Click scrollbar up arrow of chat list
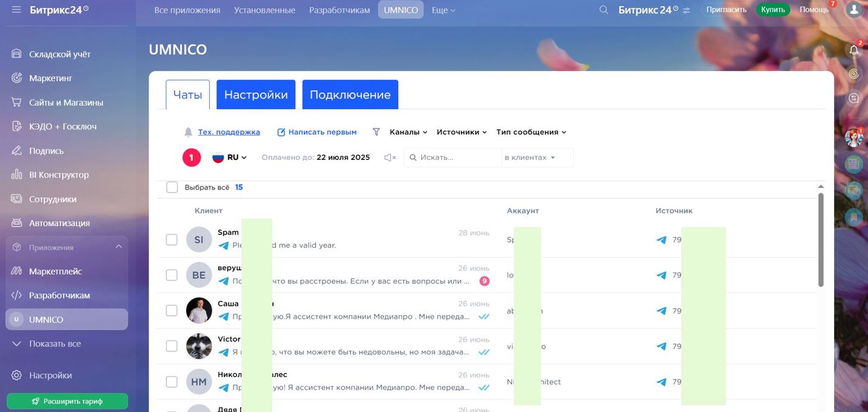 pyautogui.click(x=821, y=187)
